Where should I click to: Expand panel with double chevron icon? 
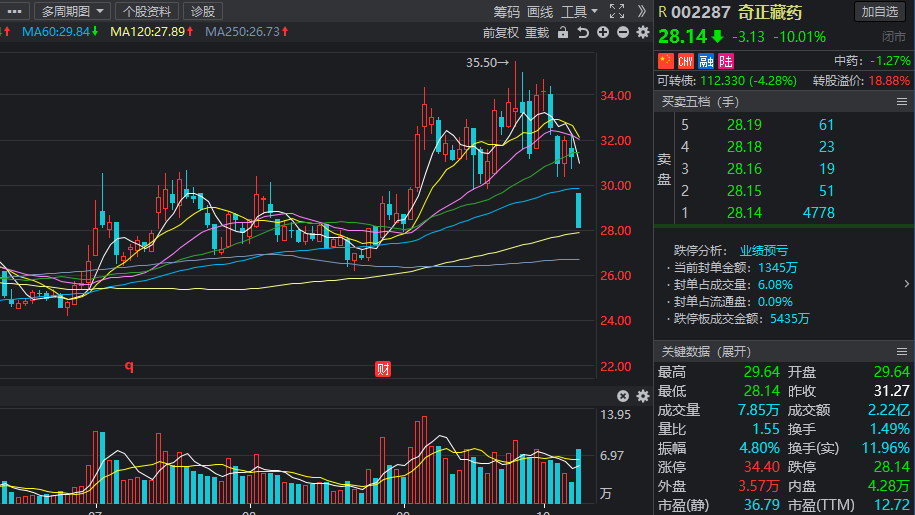coord(641,11)
